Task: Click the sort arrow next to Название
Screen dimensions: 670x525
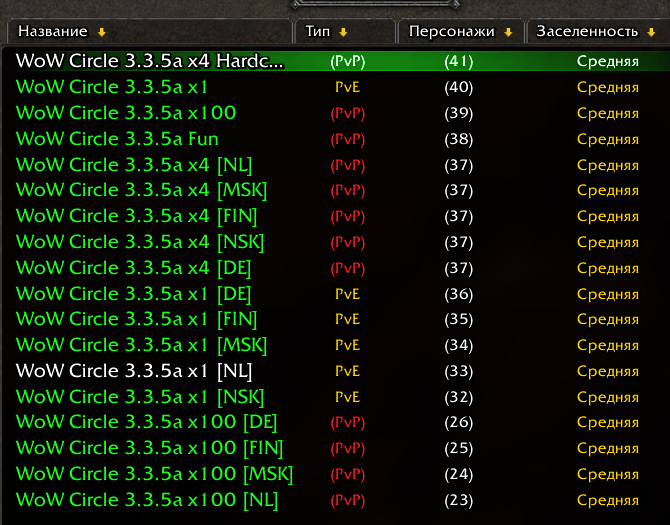Action: click(100, 32)
